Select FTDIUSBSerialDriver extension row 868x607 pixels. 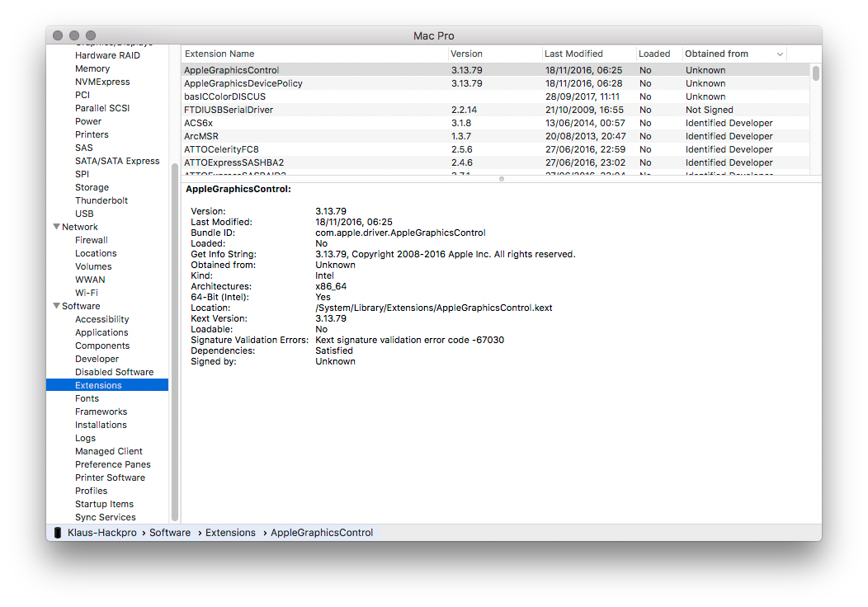495,111
